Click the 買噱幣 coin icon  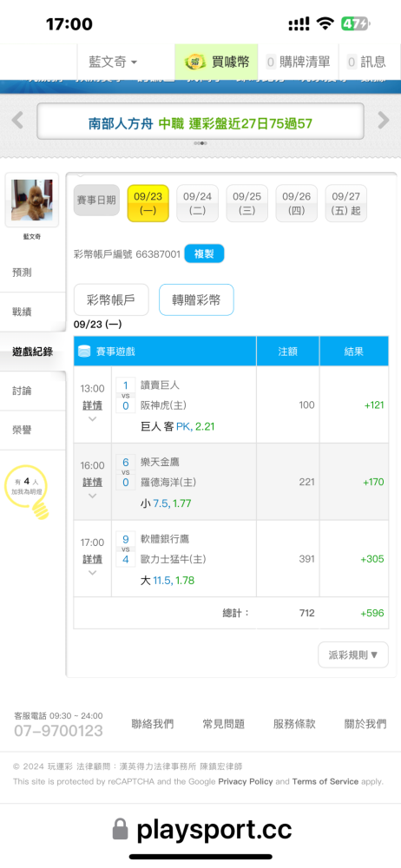pyautogui.click(x=195, y=62)
